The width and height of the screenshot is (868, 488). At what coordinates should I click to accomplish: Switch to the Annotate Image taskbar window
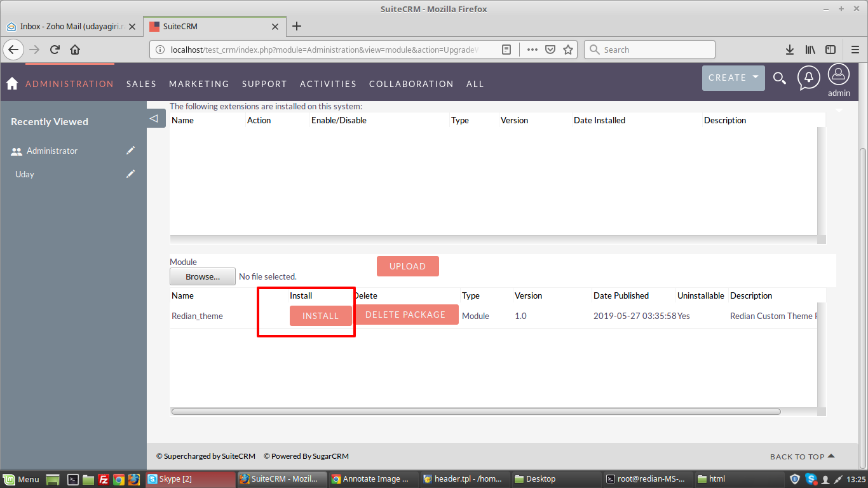click(374, 479)
